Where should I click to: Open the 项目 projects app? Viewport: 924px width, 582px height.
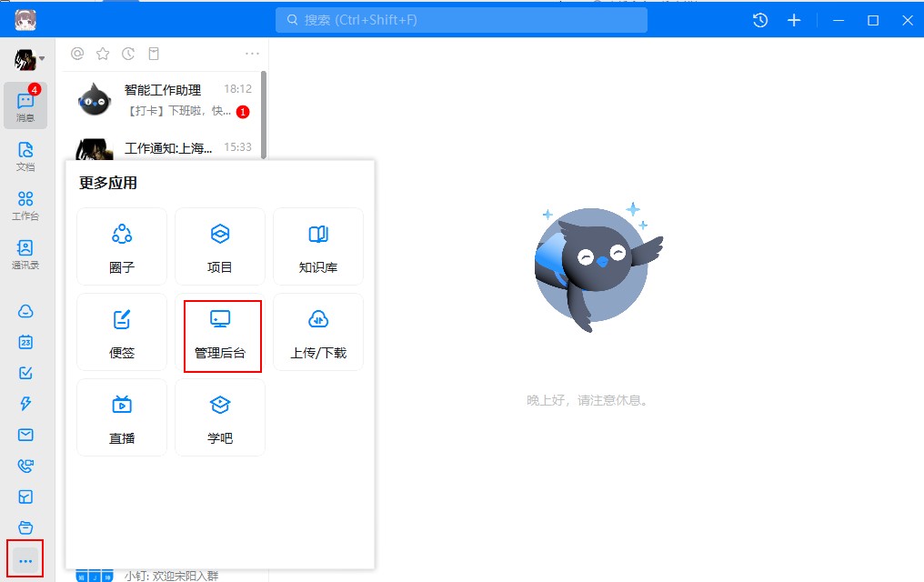[x=220, y=246]
